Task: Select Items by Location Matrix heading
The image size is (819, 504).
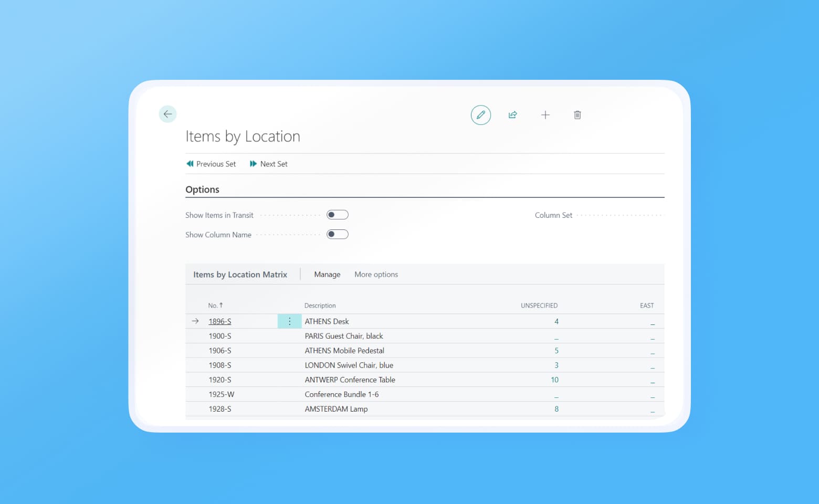Action: point(240,275)
